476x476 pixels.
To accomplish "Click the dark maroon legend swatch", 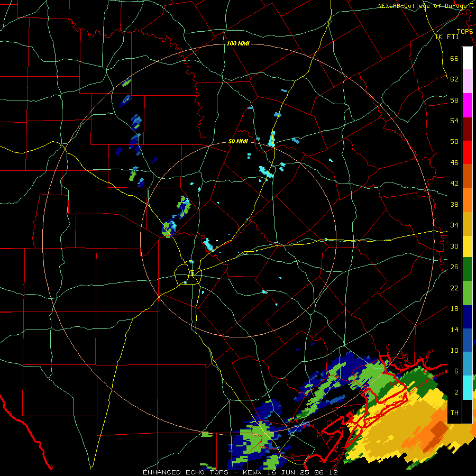I will coord(467,129).
